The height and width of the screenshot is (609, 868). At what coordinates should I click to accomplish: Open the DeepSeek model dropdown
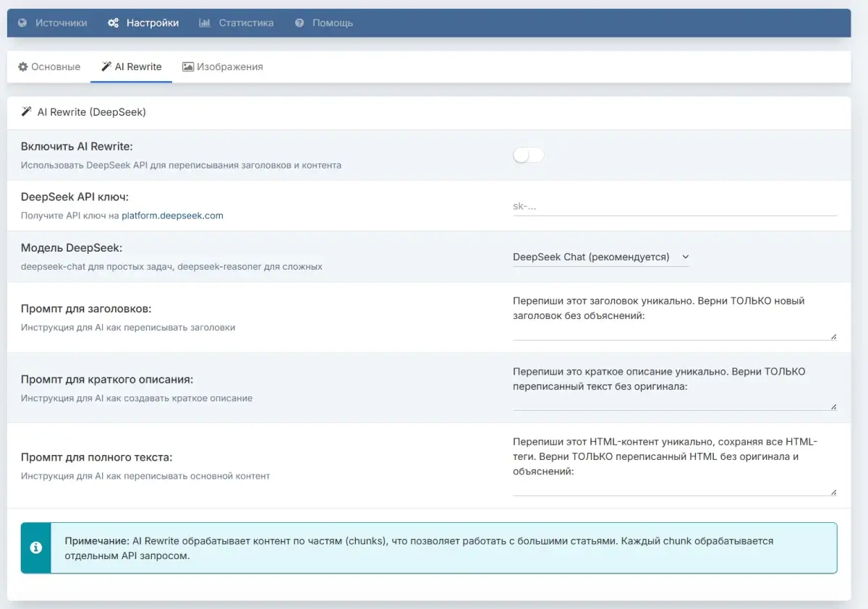click(x=600, y=257)
